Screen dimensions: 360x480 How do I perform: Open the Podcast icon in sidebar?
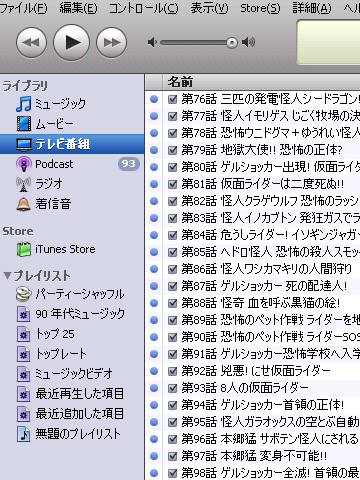tap(24, 164)
